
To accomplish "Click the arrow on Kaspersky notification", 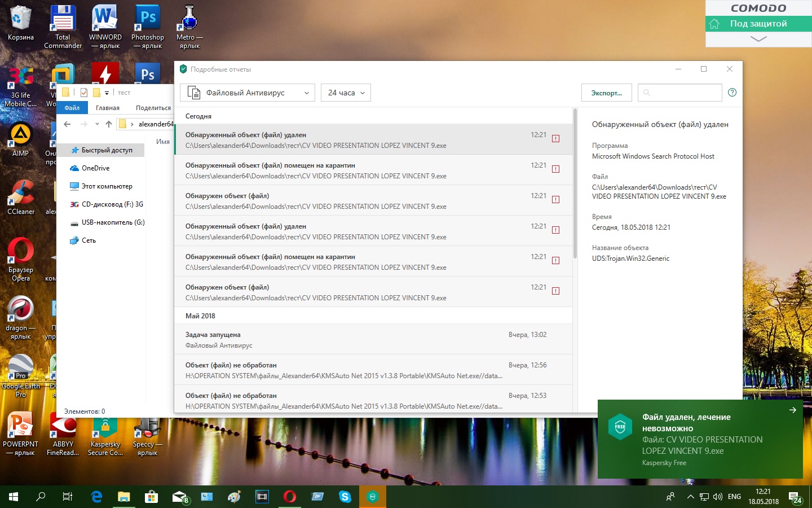I will [x=793, y=410].
